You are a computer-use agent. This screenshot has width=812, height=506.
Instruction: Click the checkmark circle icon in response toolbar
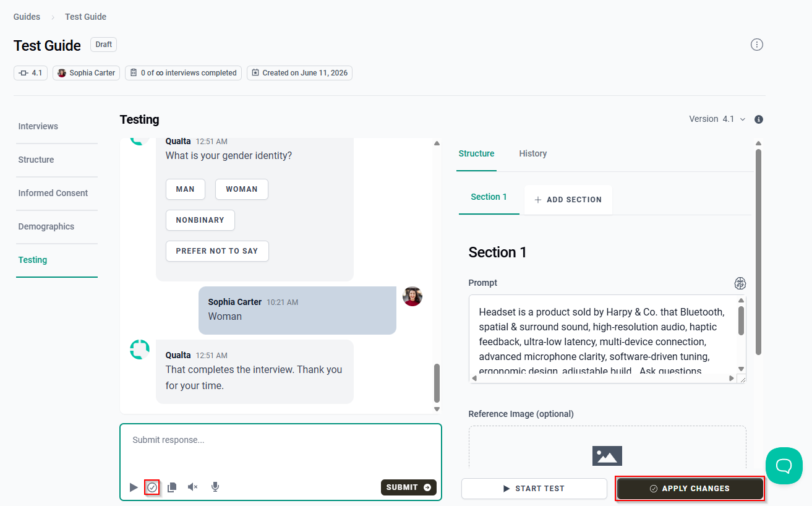pos(152,487)
